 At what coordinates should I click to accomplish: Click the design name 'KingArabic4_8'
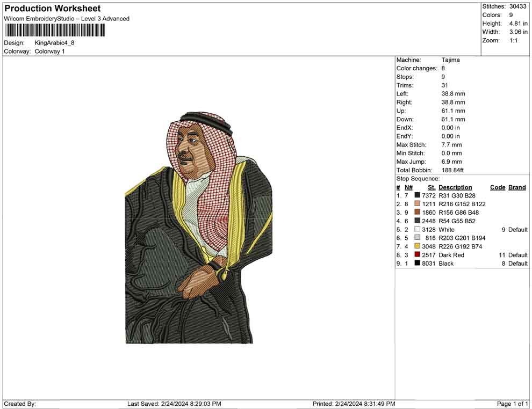click(x=54, y=43)
